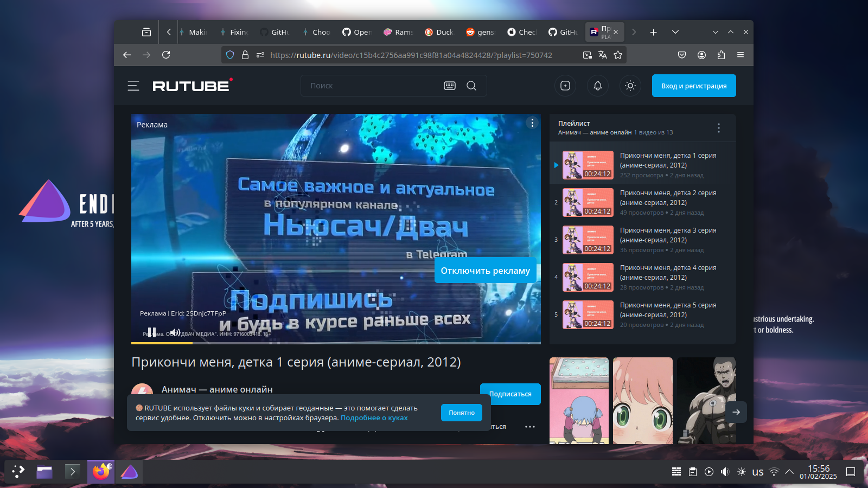Open the RUTUBE hamburger menu
The height and width of the screenshot is (488, 868).
point(133,86)
